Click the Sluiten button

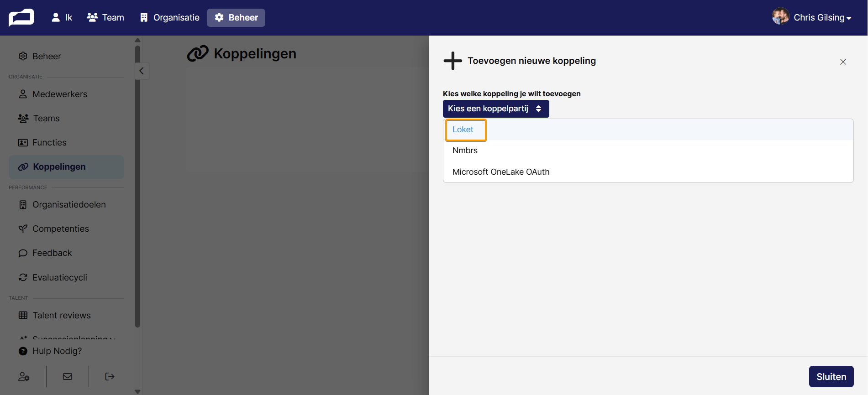pos(831,377)
